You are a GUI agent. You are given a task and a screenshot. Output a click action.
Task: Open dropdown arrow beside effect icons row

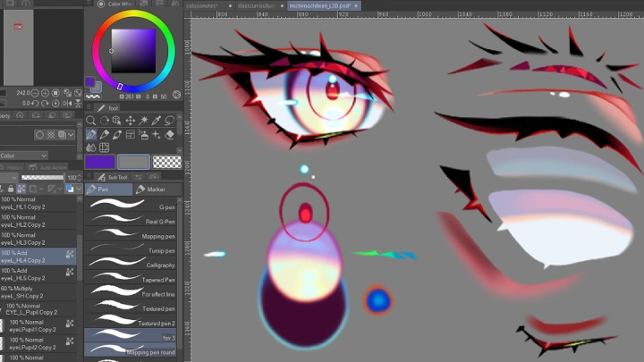coord(71,135)
